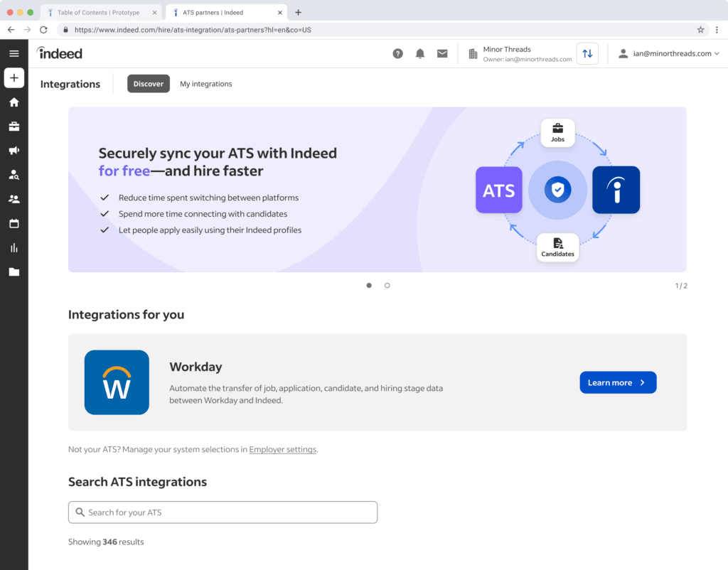
Task: Select second carousel slide dot
Action: click(x=387, y=286)
